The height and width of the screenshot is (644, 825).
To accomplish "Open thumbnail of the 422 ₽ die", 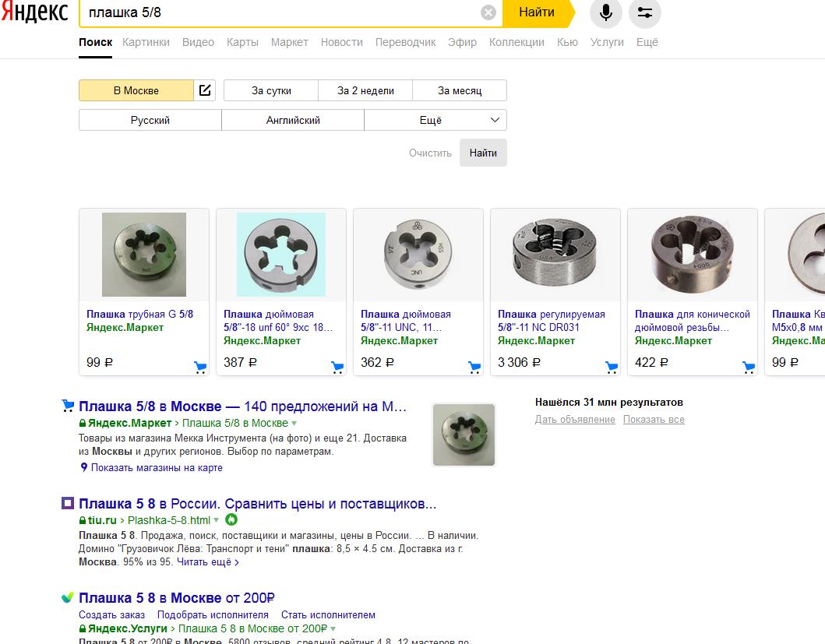I will click(693, 255).
